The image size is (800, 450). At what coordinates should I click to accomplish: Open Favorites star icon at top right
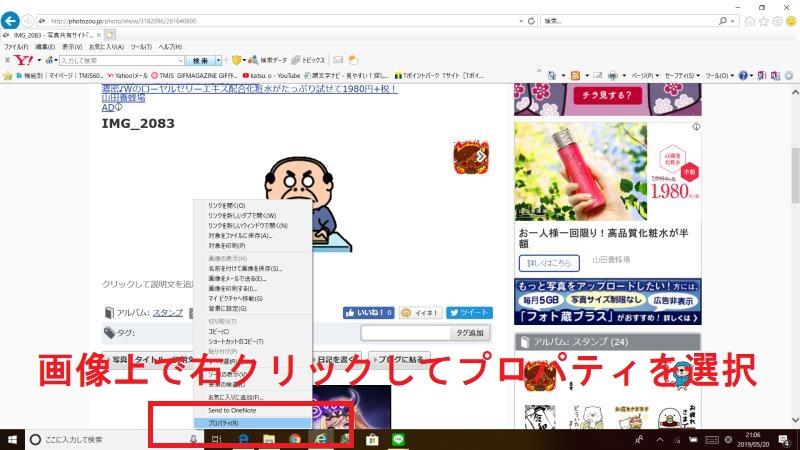tap(763, 21)
